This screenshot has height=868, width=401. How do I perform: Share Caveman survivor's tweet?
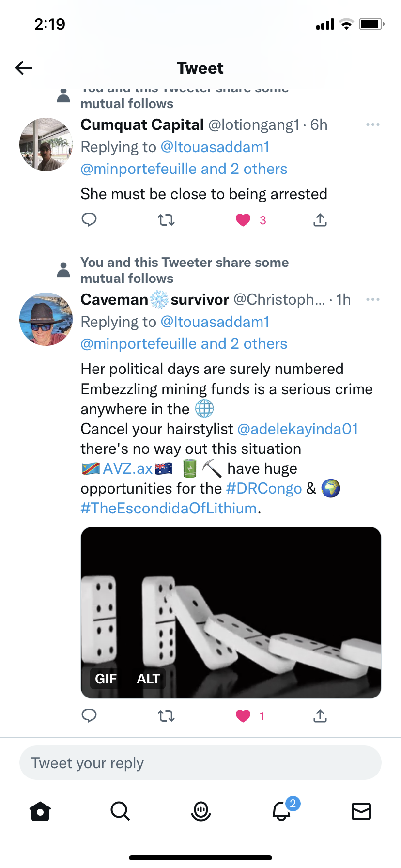click(x=320, y=715)
